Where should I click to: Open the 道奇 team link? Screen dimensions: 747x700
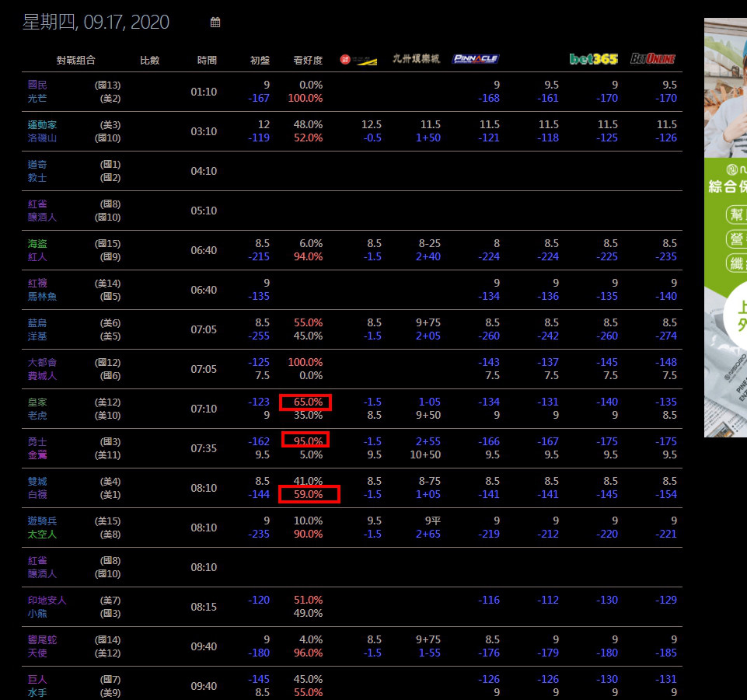(x=37, y=164)
